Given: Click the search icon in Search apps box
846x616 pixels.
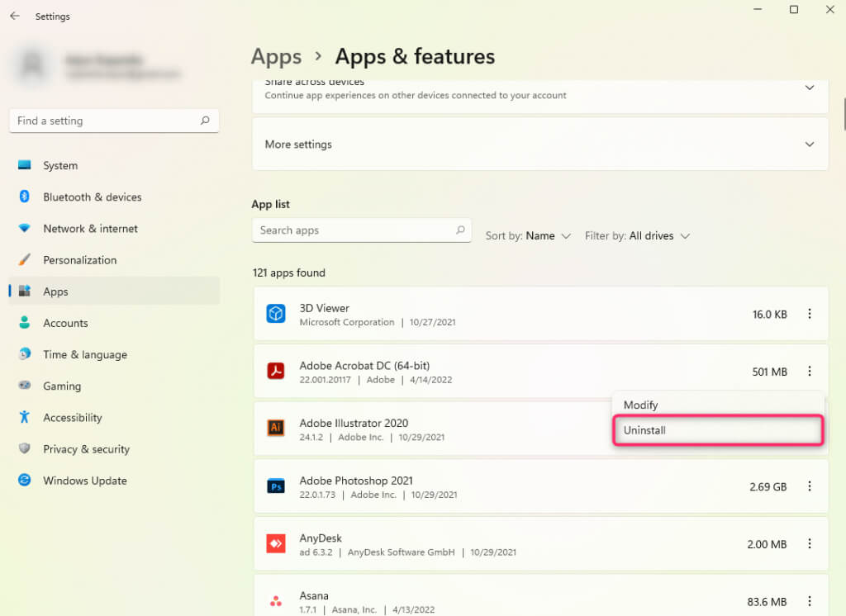Looking at the screenshot, I should click(460, 230).
